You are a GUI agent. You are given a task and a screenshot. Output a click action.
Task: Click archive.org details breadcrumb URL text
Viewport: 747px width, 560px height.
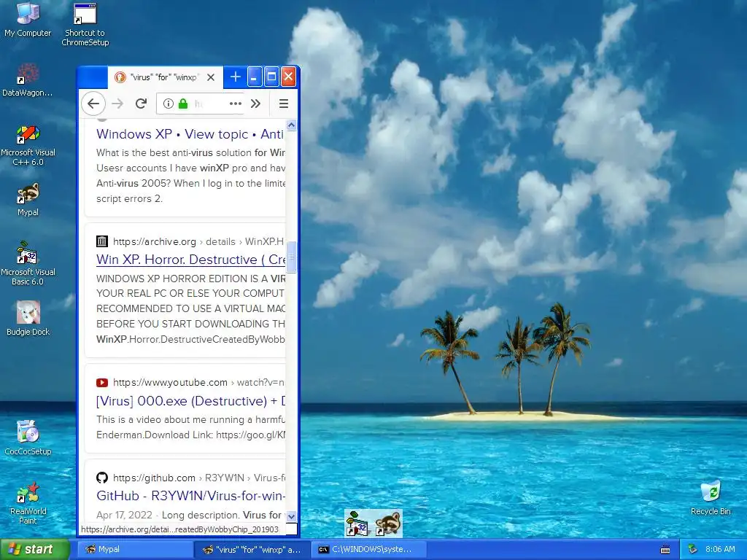pos(198,241)
